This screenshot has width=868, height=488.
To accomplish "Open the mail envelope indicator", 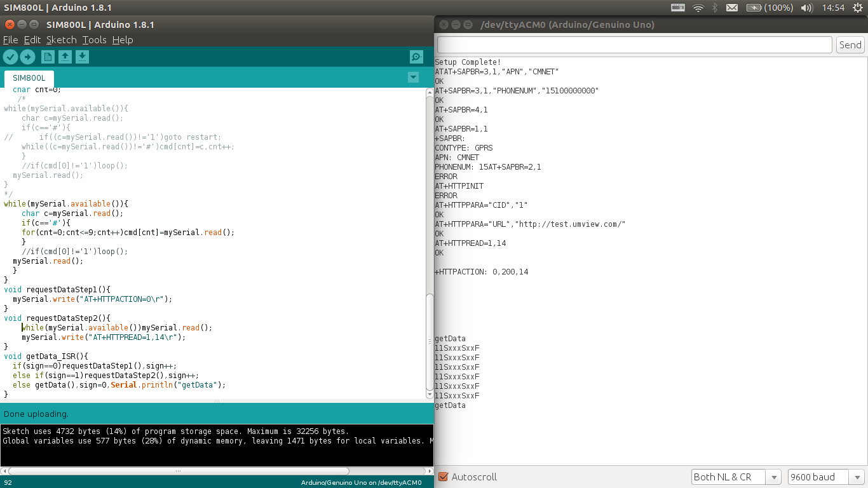I will [732, 8].
